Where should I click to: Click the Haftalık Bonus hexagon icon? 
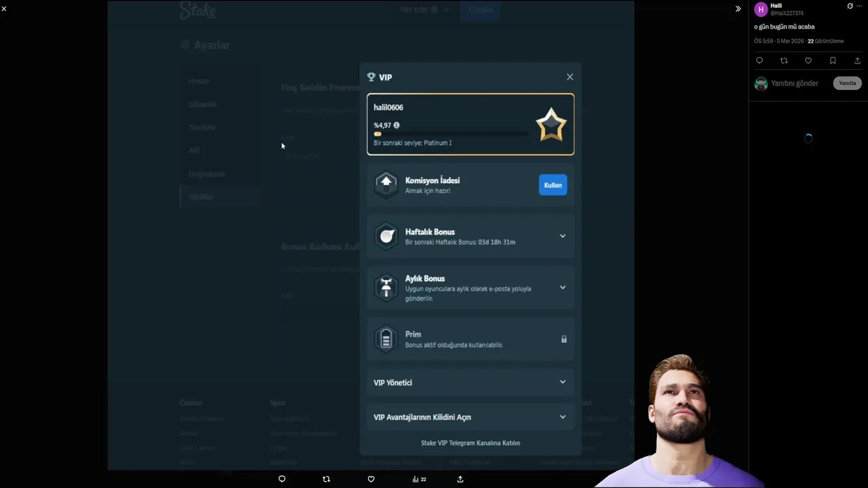click(x=386, y=236)
